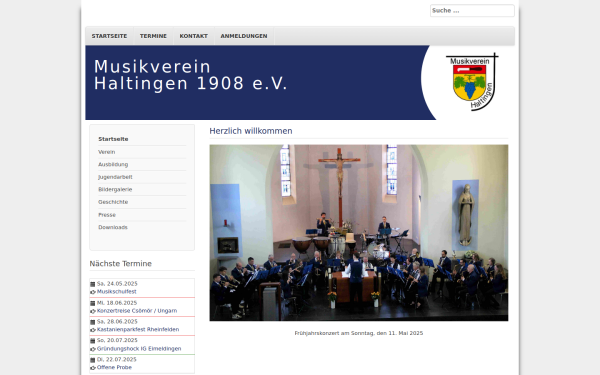Open Presse sidebar entry
Viewport: 600px width, 375px height.
(107, 215)
